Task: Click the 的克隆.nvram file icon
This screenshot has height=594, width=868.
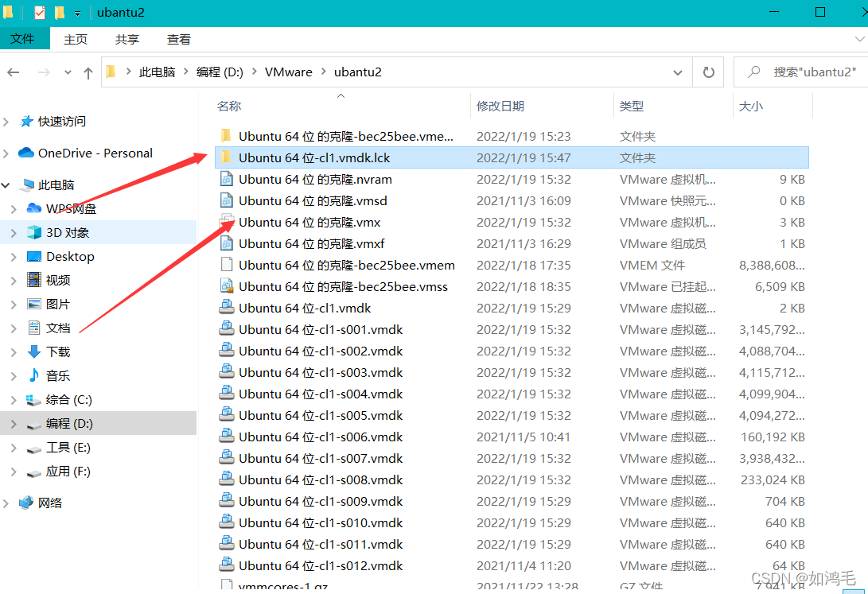Action: point(226,179)
